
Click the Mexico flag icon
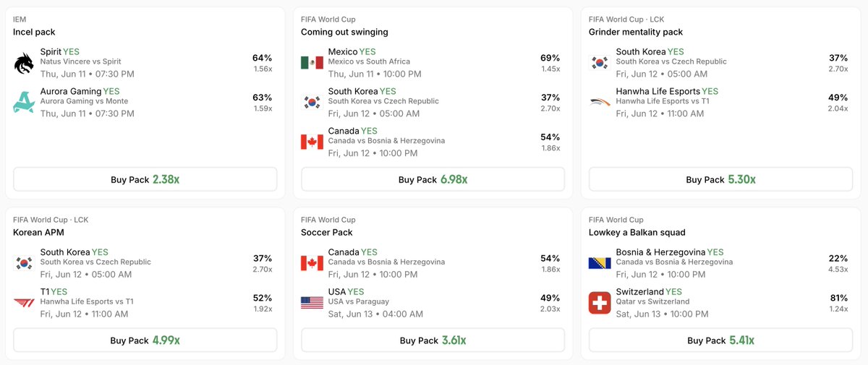pyautogui.click(x=312, y=63)
